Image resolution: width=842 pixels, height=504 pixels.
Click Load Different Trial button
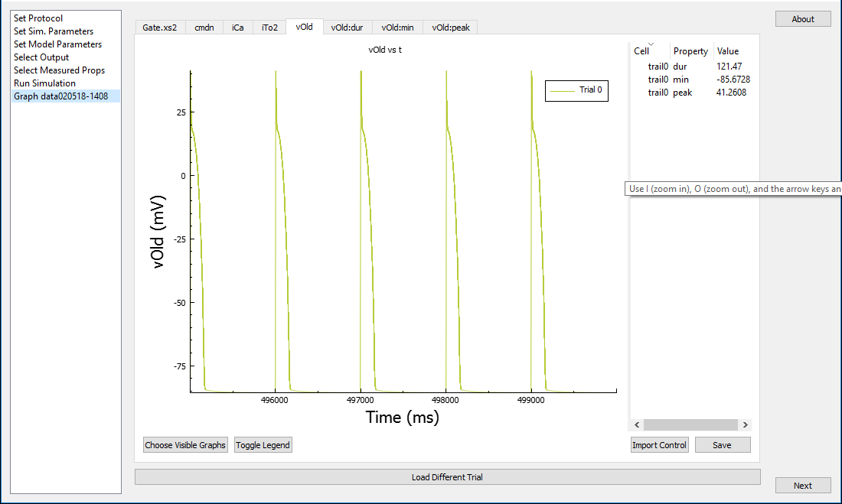[x=447, y=477]
